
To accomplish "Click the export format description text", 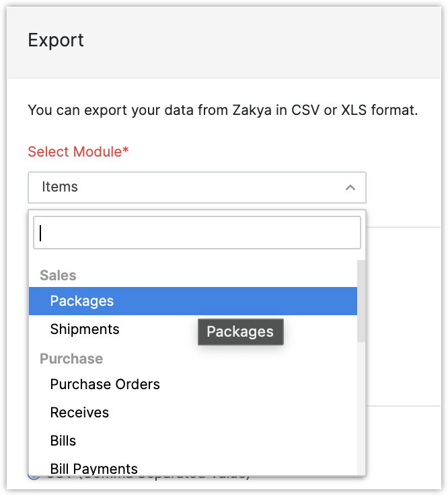I will click(223, 110).
